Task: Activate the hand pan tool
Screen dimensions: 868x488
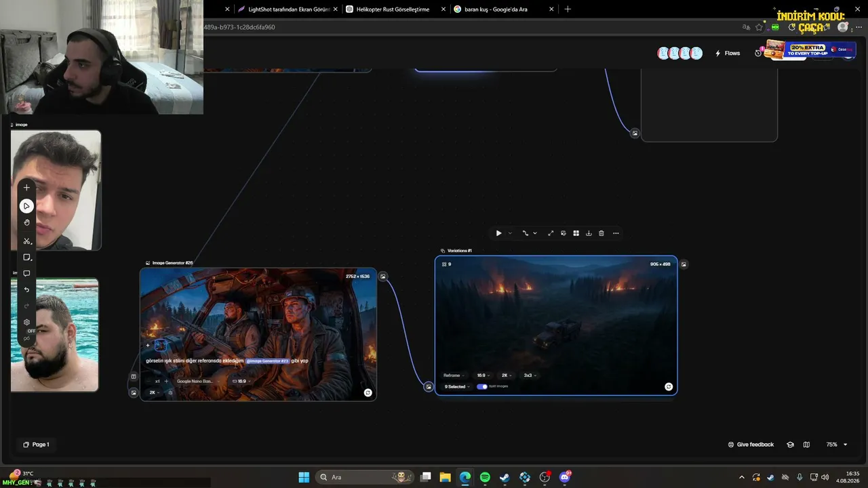Action: coord(26,222)
